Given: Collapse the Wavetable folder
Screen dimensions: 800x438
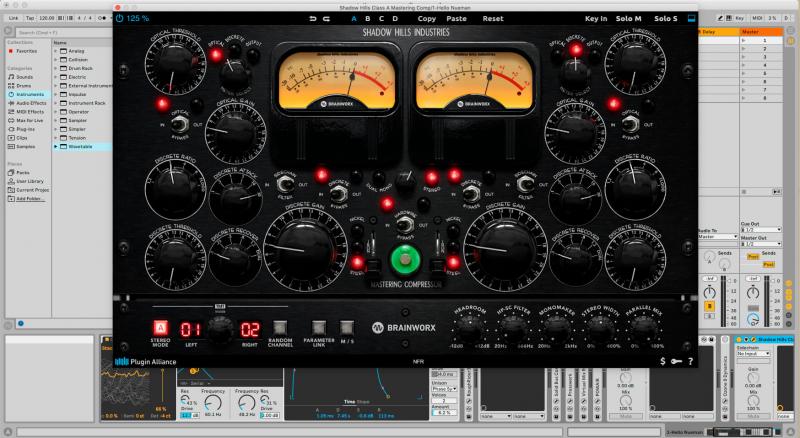Looking at the screenshot, I should (x=56, y=147).
